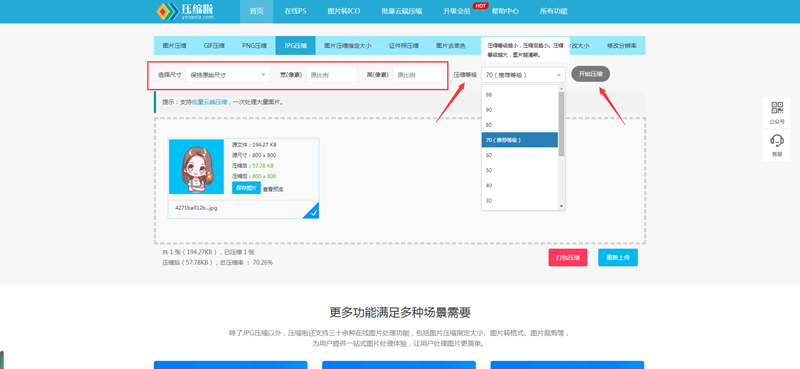Choose compression level 98 in the list
This screenshot has height=369, width=800.
click(519, 95)
